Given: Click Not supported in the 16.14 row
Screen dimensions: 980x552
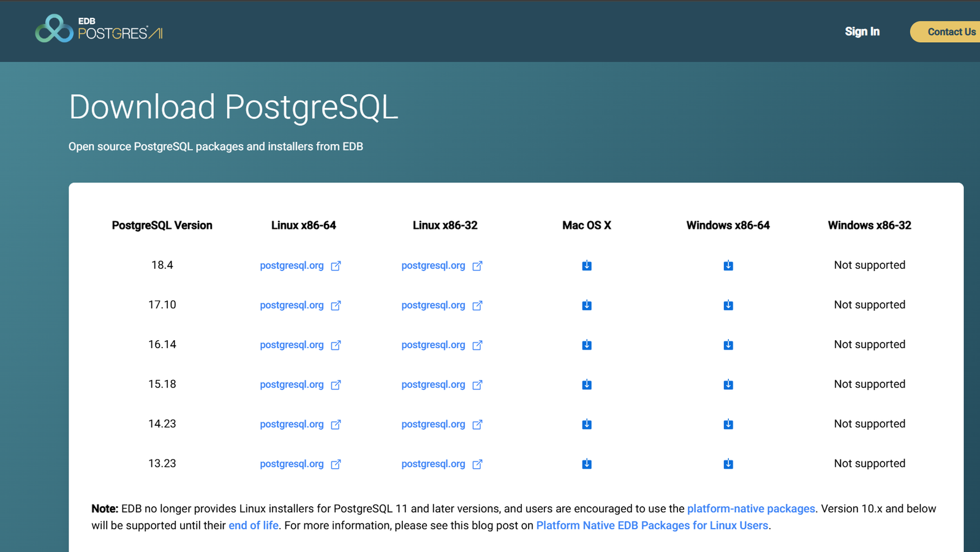Looking at the screenshot, I should (870, 345).
